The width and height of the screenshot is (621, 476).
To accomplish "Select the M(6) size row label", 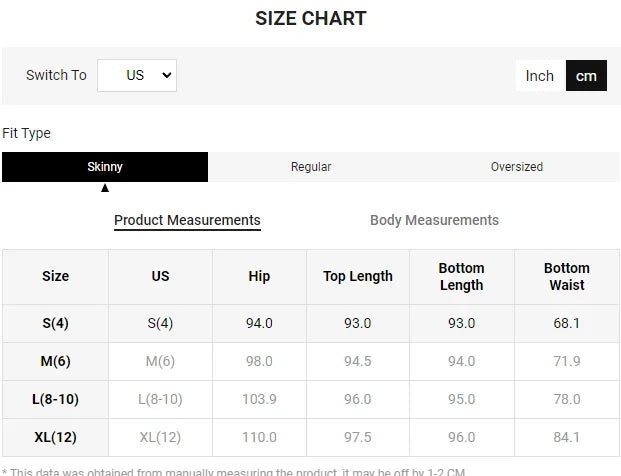I will coord(55,361).
